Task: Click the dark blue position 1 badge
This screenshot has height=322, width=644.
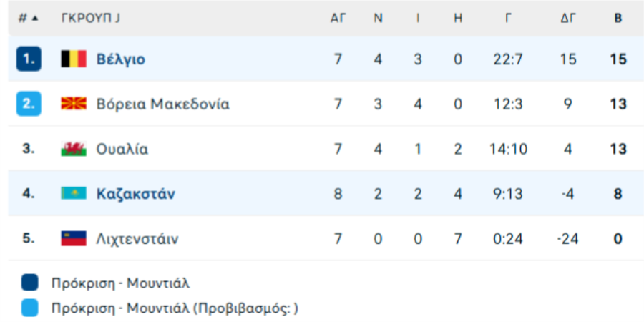Action: 29,59
